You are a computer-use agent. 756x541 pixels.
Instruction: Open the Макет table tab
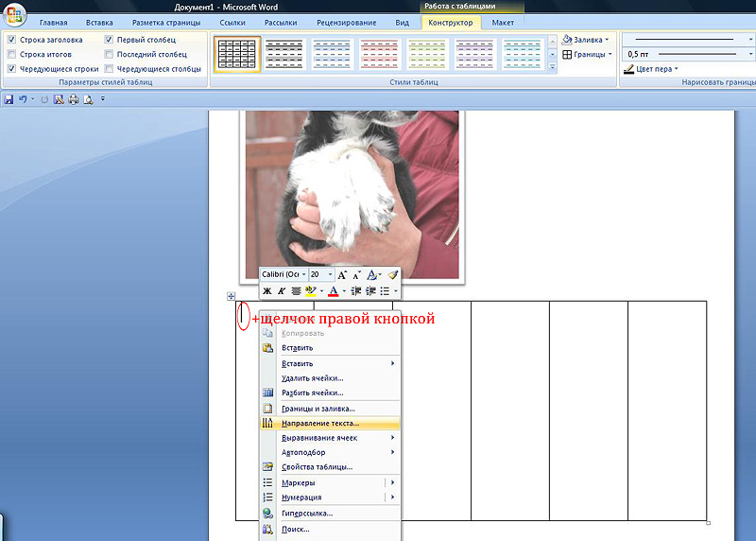click(503, 23)
